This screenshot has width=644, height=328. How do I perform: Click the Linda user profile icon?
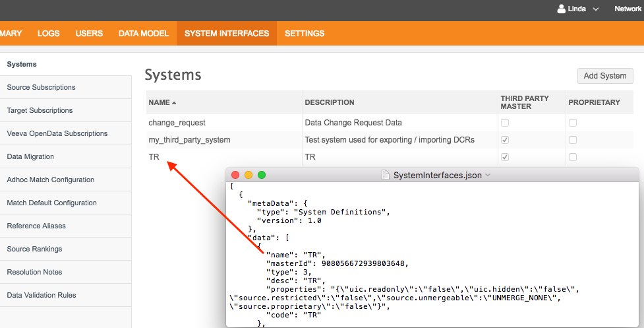click(562, 9)
